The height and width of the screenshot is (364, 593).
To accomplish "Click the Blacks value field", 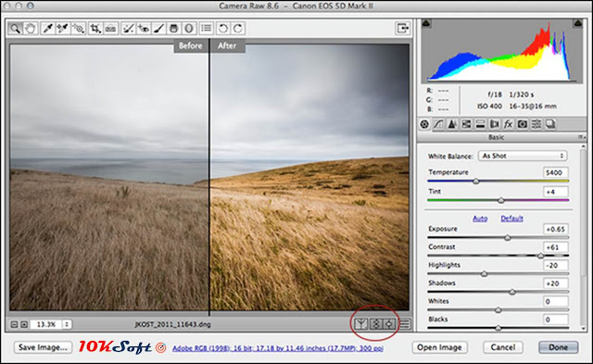I will (x=556, y=320).
